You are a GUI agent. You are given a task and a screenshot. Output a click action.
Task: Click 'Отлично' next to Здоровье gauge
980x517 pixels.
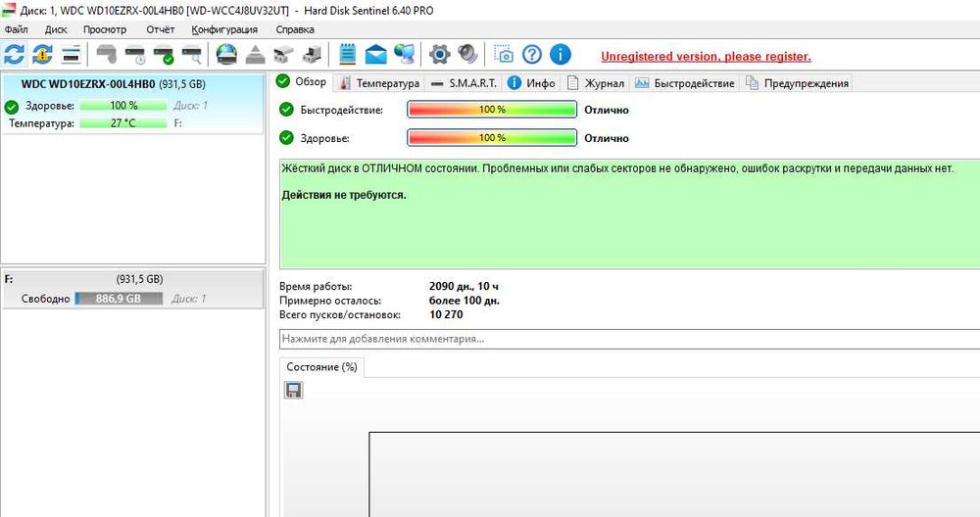point(607,139)
